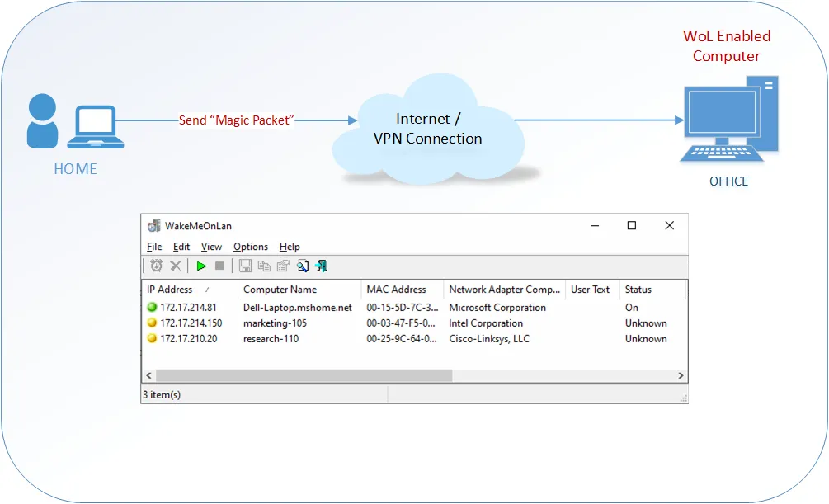This screenshot has height=504, width=829.
Task: Click the Save Selected Items floppy icon
Action: click(x=245, y=266)
